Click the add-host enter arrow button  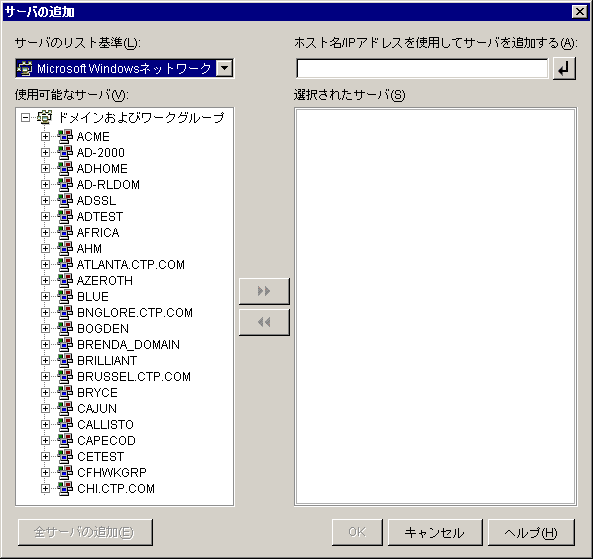point(564,68)
